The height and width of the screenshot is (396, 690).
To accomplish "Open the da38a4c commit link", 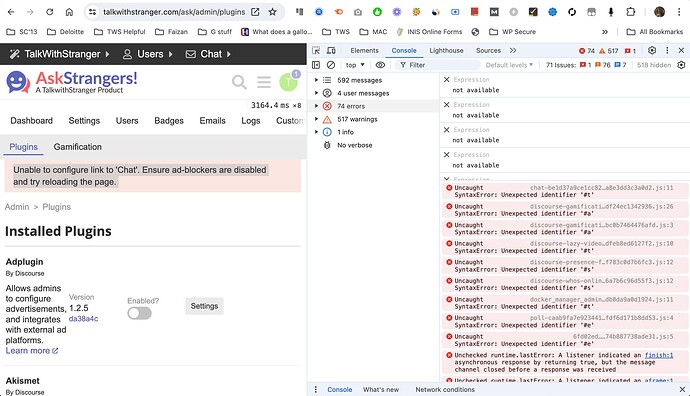I will (83, 319).
